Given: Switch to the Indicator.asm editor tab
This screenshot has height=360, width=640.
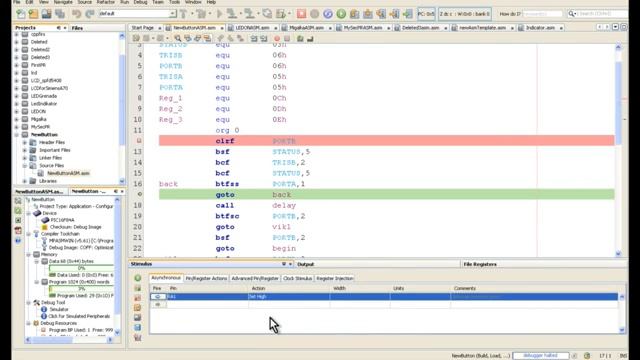Looking at the screenshot, I should point(540,28).
